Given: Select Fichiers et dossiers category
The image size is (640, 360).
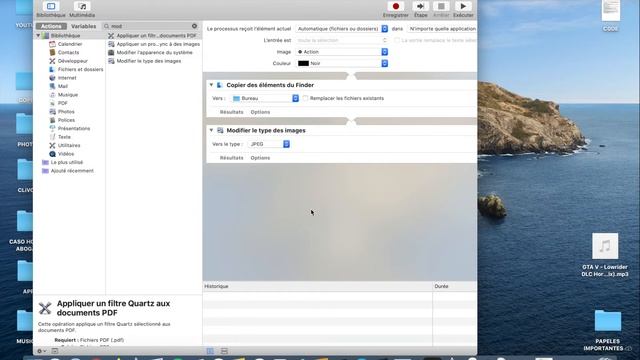Looking at the screenshot, I should coord(80,69).
